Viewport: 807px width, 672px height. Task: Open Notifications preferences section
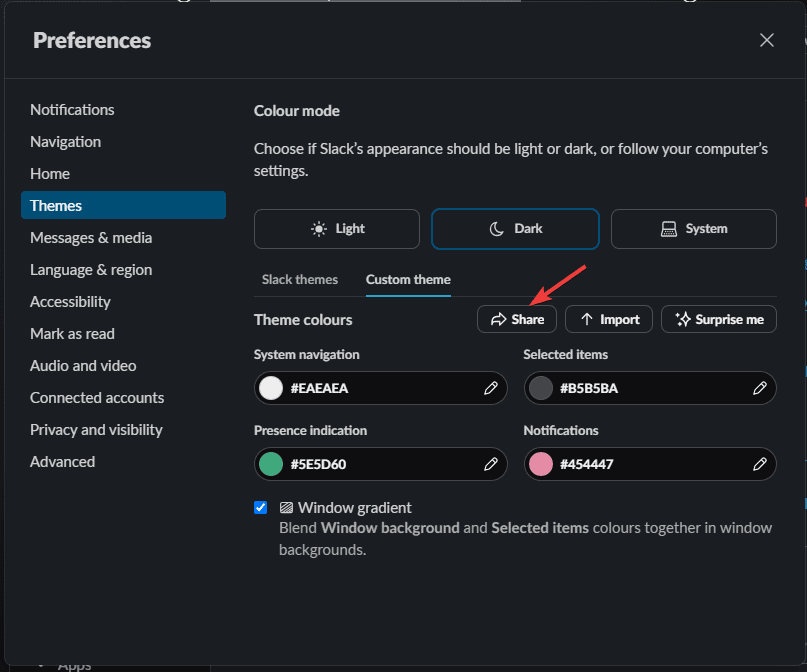[72, 110]
